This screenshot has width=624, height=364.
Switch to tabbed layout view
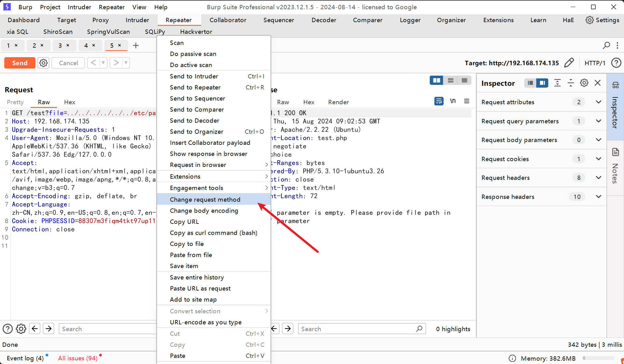pyautogui.click(x=464, y=81)
